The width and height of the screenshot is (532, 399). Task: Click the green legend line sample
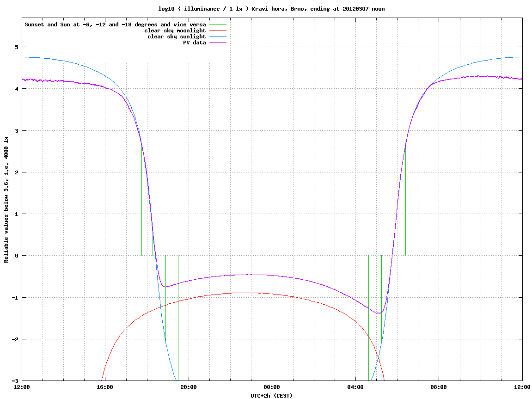(218, 25)
